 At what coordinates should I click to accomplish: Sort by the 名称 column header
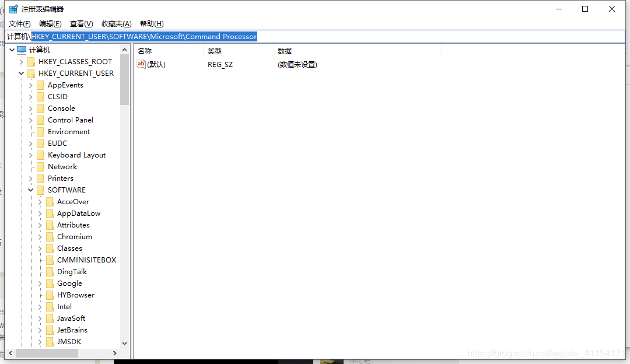click(x=169, y=51)
